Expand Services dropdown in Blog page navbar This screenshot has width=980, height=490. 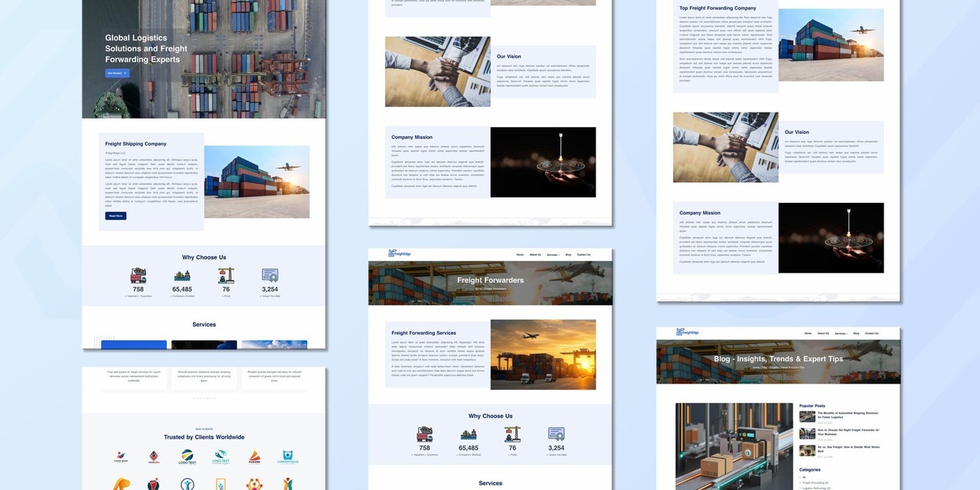(x=841, y=333)
